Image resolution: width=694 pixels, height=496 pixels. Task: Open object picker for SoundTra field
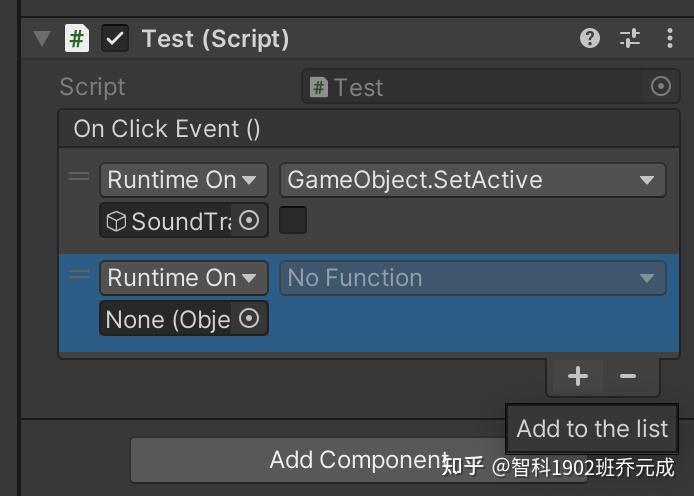250,221
